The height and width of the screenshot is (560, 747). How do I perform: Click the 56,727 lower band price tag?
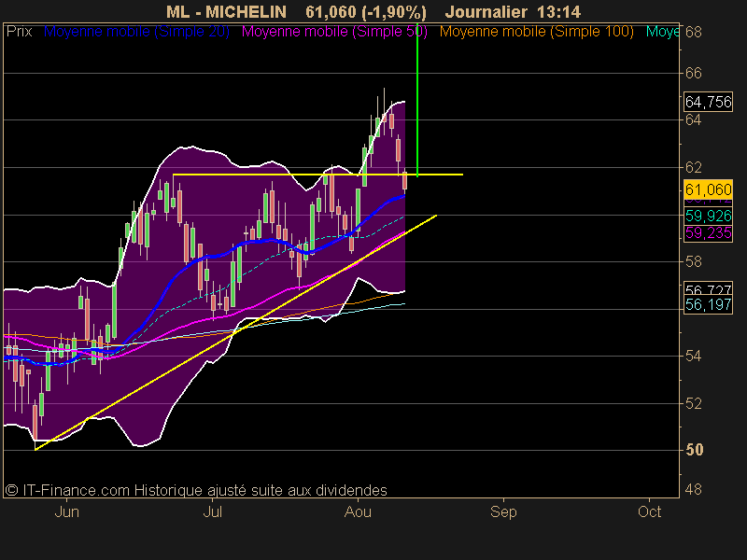coord(708,288)
